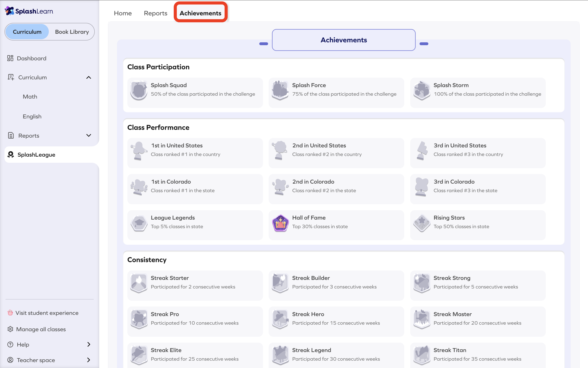588x368 pixels.
Task: Click the Help sidebar link
Action: tap(23, 344)
